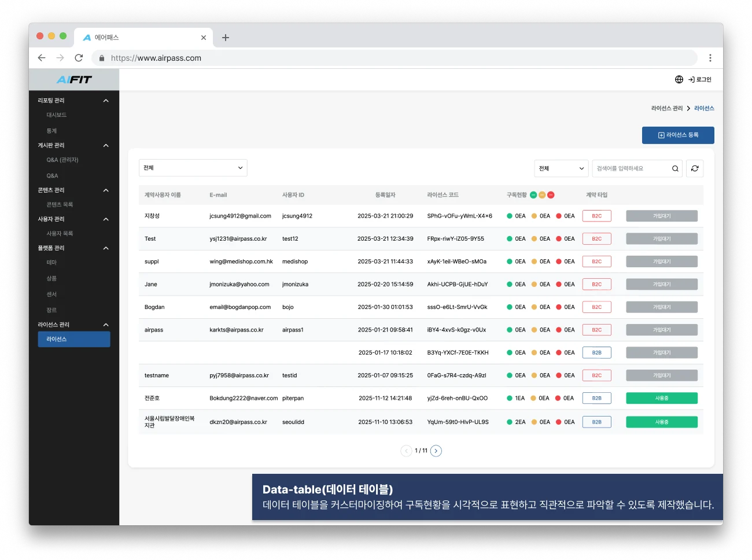Click the browser reload icon
Screen dimensions: 752x560
79,58
